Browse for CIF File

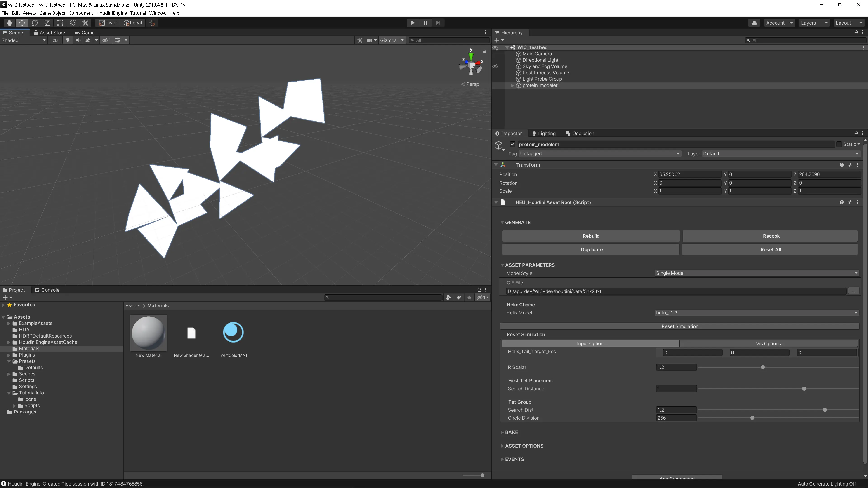pos(853,291)
